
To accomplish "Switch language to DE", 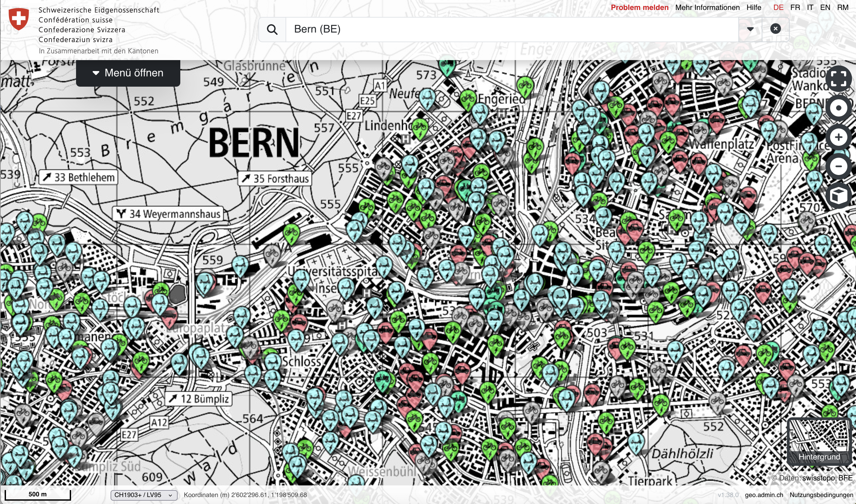I will [778, 8].
